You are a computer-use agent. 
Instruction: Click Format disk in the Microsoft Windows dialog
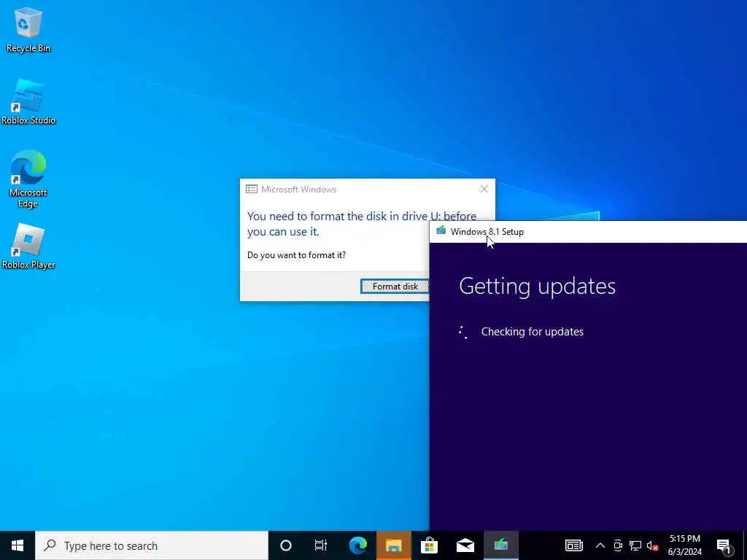(395, 286)
